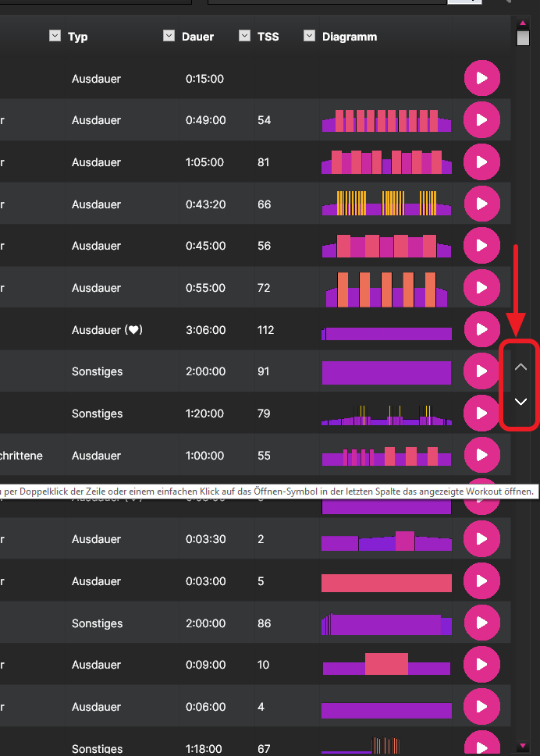Select the "Ausdauer (♥)" type cell
The image size is (540, 756).
pyautogui.click(x=107, y=330)
